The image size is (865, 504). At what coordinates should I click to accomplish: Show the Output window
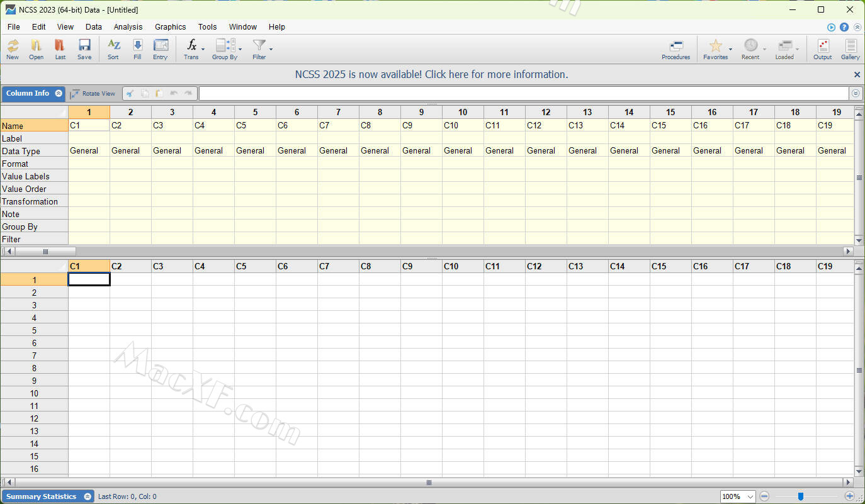coord(823,48)
